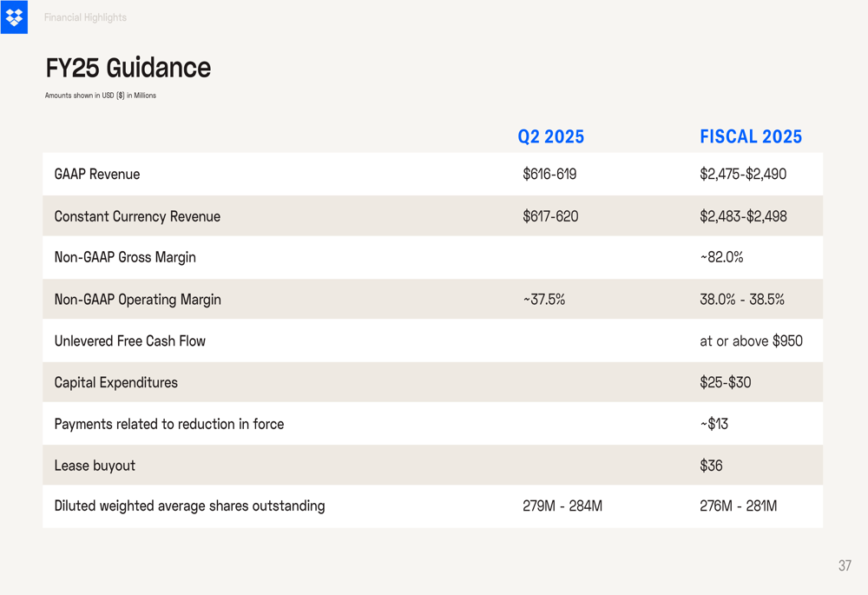Click the '$617-620' value
Viewport: 868px width, 595px height.
(x=551, y=216)
